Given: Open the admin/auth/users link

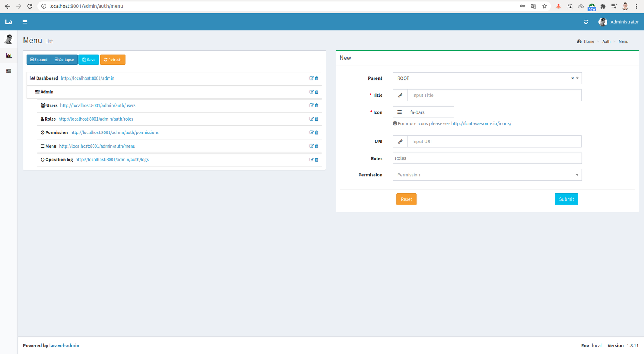Looking at the screenshot, I should pyautogui.click(x=98, y=105).
